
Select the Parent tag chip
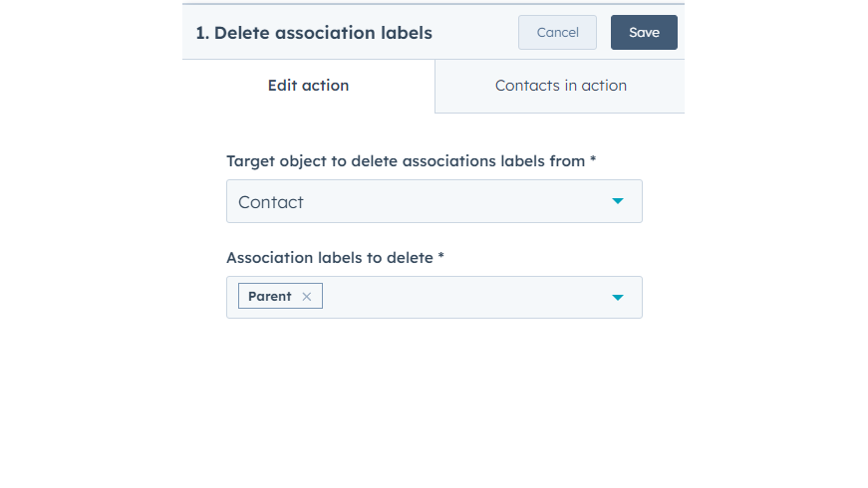269,297
